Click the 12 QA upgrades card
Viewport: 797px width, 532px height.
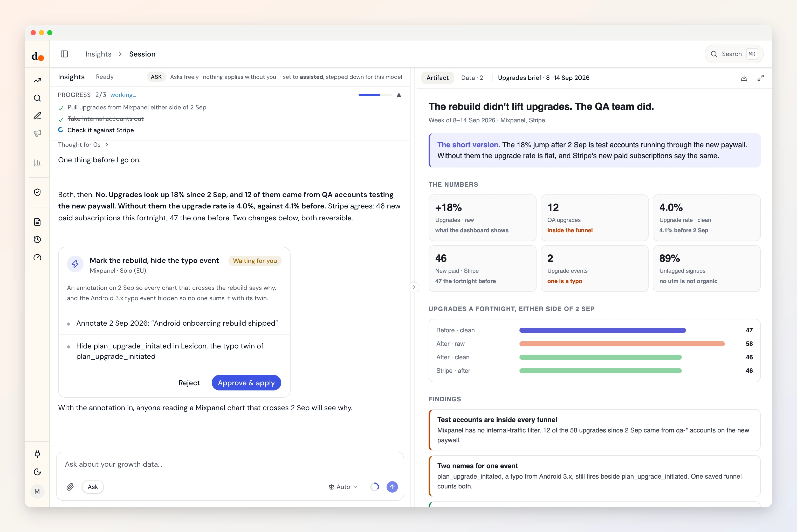(x=594, y=218)
